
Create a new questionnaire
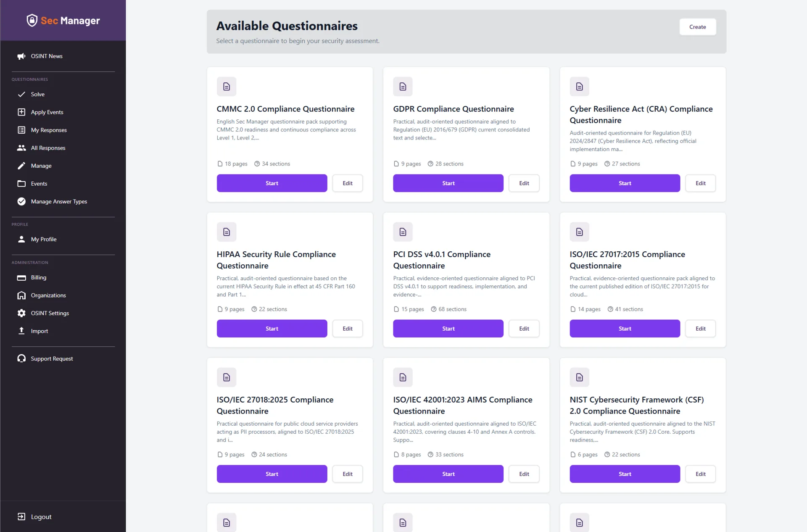click(x=697, y=27)
